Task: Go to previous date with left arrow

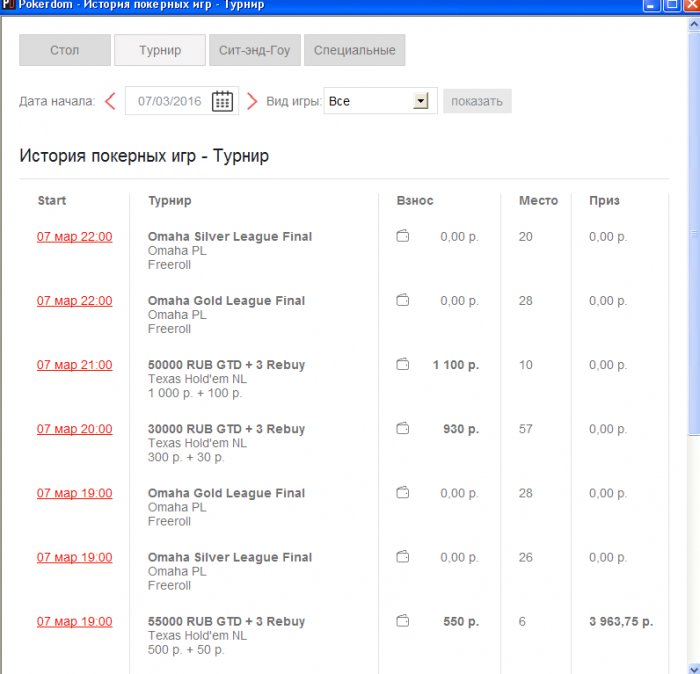Action: click(x=110, y=101)
